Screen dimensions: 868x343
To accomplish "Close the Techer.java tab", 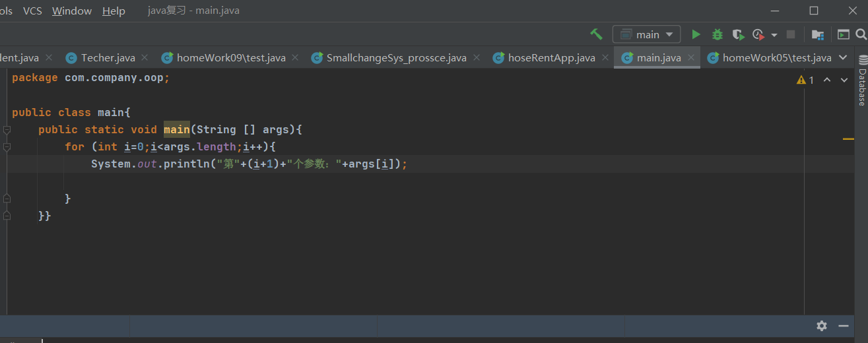I will 145,58.
